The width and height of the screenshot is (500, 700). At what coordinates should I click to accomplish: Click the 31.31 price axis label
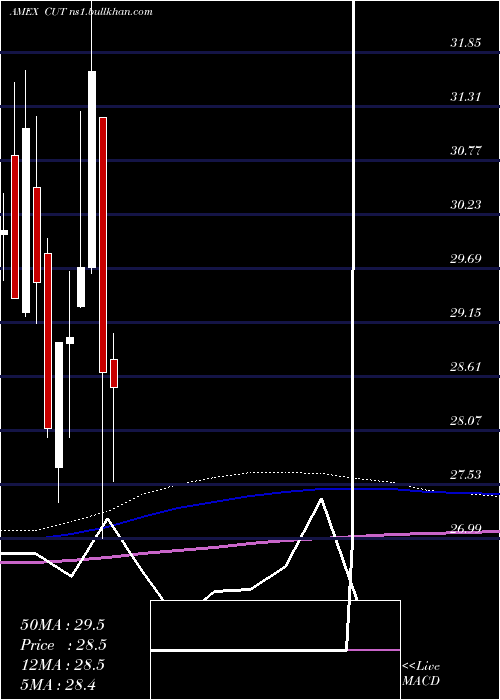(x=466, y=96)
